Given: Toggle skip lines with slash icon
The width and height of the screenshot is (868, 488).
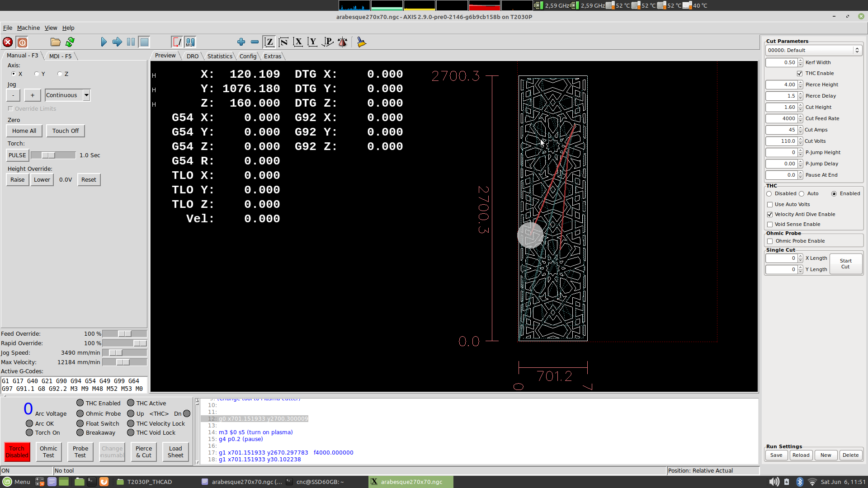Looking at the screenshot, I should [177, 42].
